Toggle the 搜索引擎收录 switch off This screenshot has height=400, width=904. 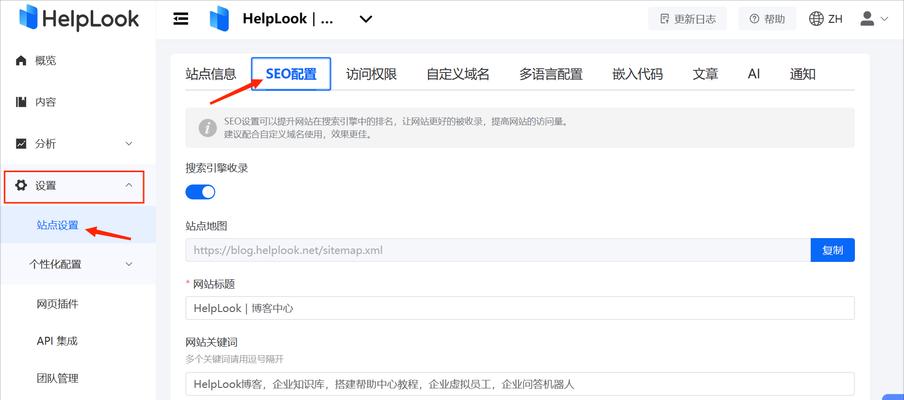coord(200,192)
